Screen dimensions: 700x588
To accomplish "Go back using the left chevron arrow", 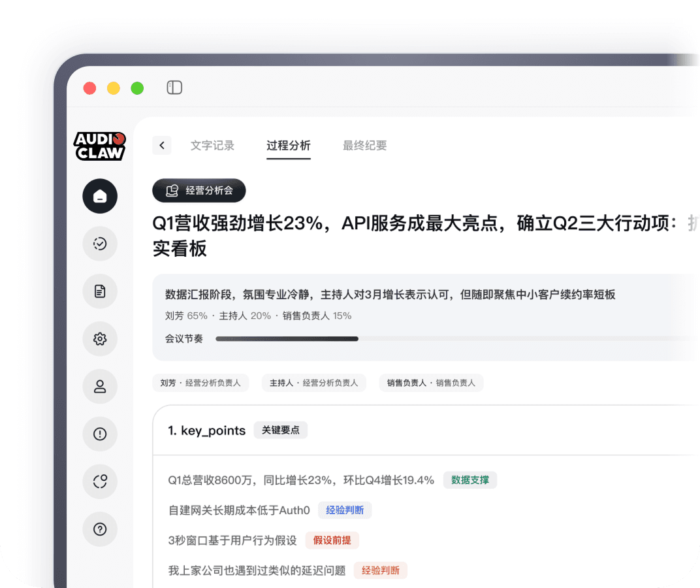I will [x=162, y=145].
